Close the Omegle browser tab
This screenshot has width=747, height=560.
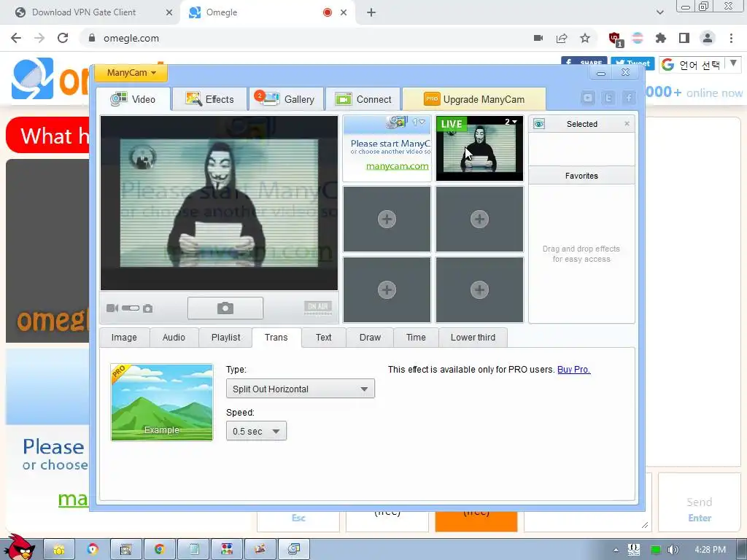click(344, 12)
